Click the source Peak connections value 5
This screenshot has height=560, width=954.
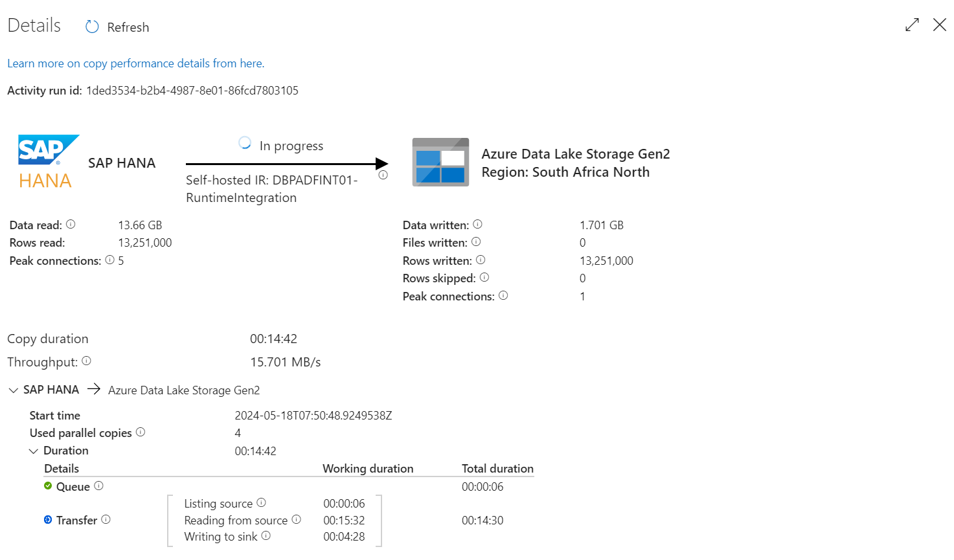pyautogui.click(x=120, y=261)
